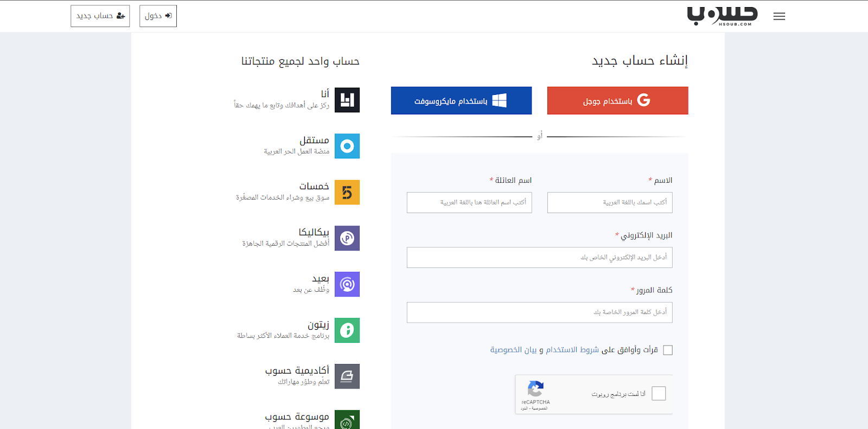Click the كلمة المرور password field
The image size is (868, 429).
tap(540, 312)
